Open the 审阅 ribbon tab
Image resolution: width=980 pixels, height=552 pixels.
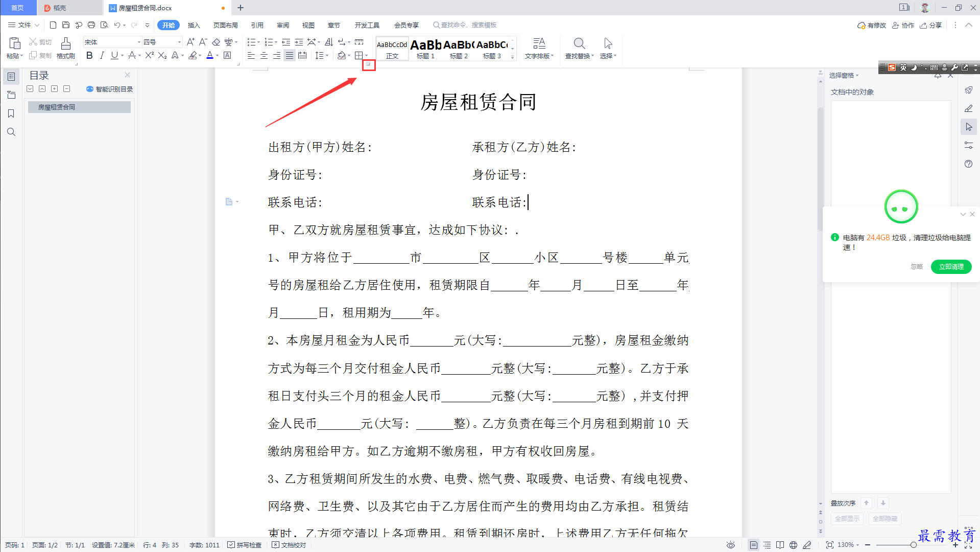(283, 25)
